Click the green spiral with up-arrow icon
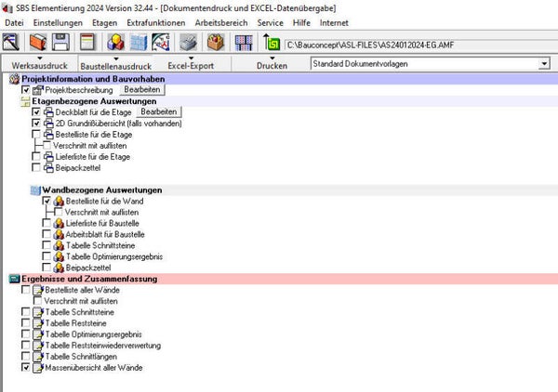The image size is (558, 392). [272, 42]
